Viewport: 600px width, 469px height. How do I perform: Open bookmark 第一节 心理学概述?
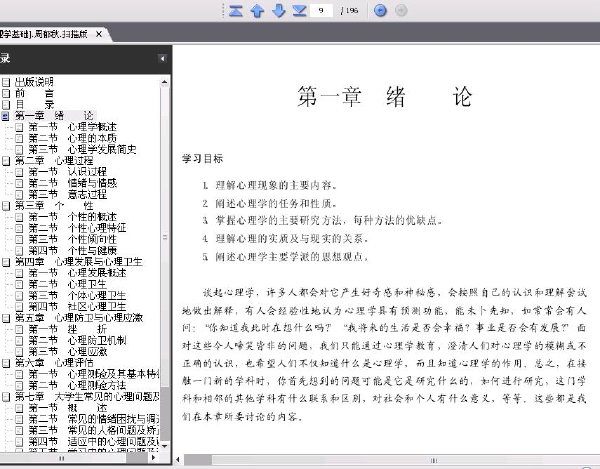click(72, 127)
